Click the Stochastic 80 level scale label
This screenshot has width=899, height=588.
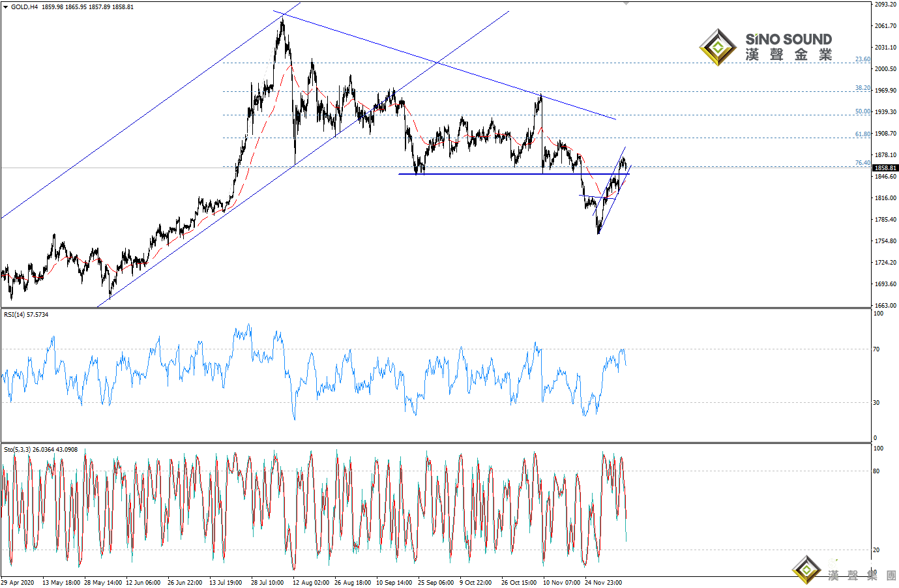click(x=877, y=471)
